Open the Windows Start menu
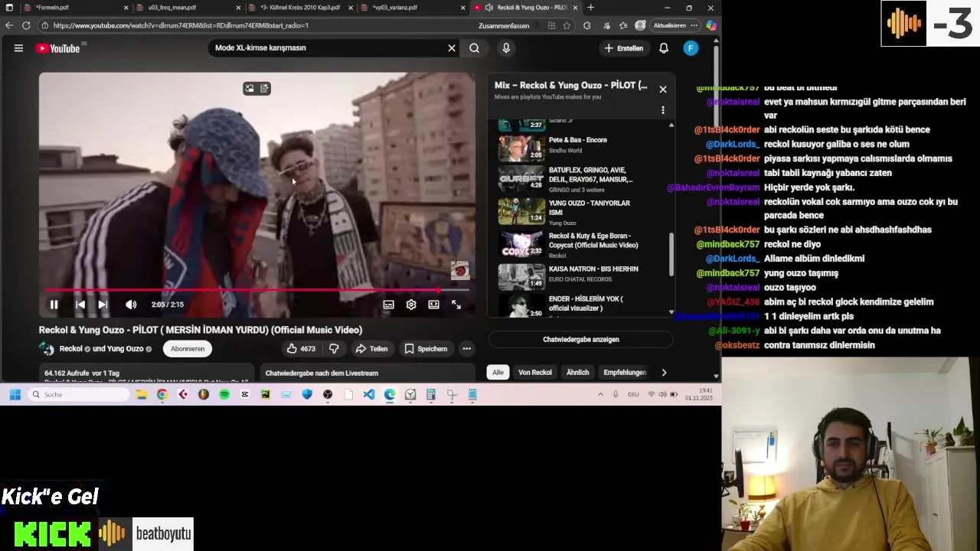 pyautogui.click(x=15, y=395)
